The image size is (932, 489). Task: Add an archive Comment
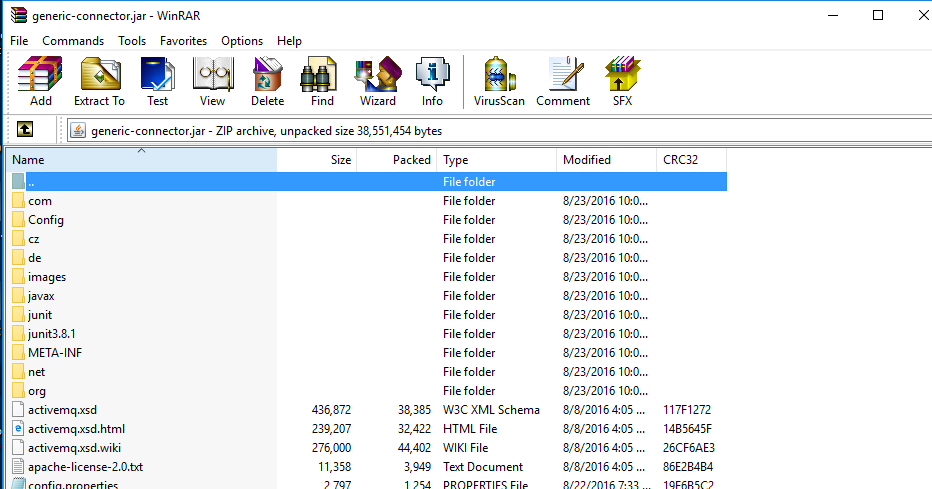563,81
